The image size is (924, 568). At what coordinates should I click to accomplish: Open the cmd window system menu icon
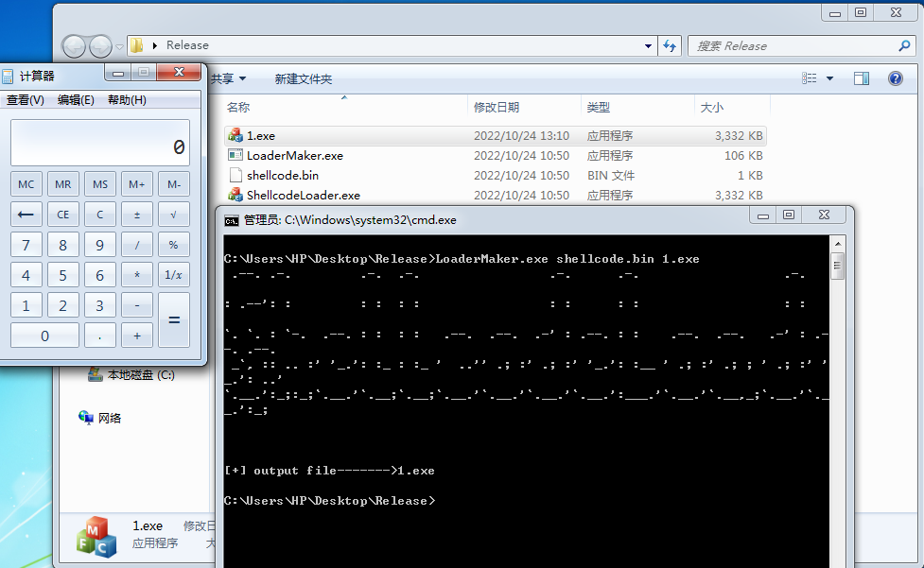(x=231, y=220)
